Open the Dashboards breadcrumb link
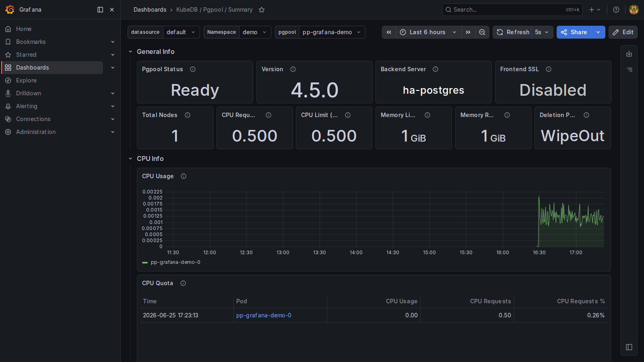 pyautogui.click(x=150, y=10)
